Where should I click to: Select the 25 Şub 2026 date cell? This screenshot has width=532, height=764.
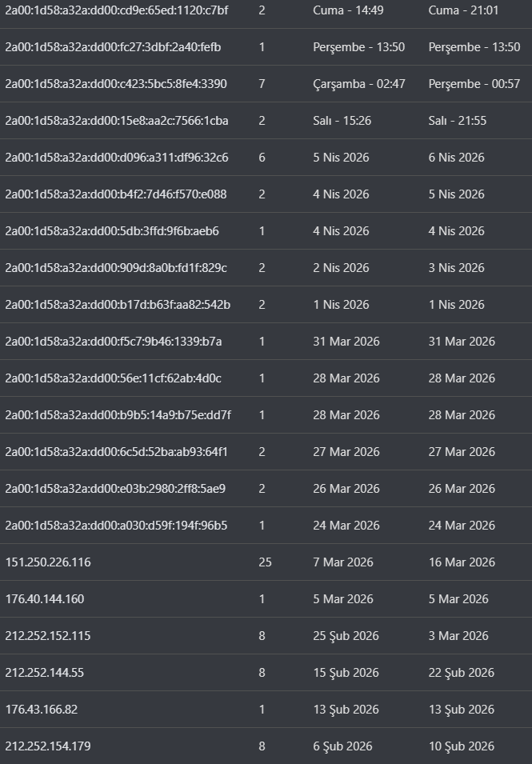pos(346,636)
